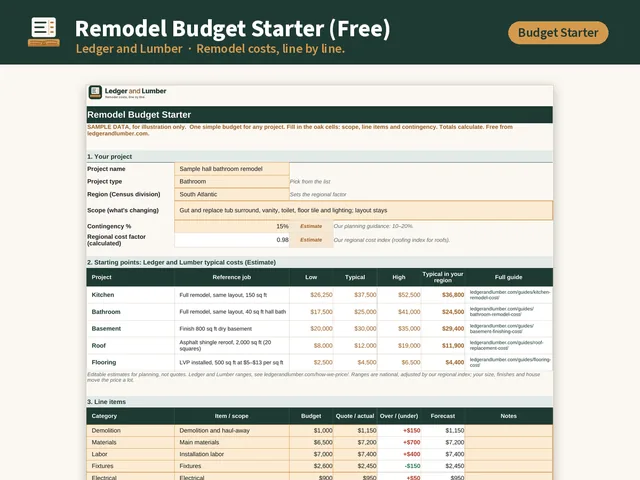Click the 'Installation labor' item cell
This screenshot has width=640, height=480.
click(232, 454)
